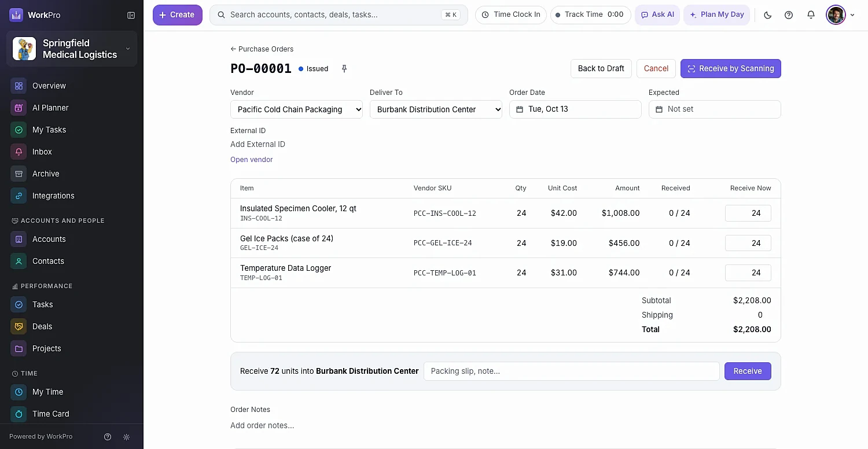The height and width of the screenshot is (449, 868).
Task: Click the Received column header
Action: tap(676, 188)
